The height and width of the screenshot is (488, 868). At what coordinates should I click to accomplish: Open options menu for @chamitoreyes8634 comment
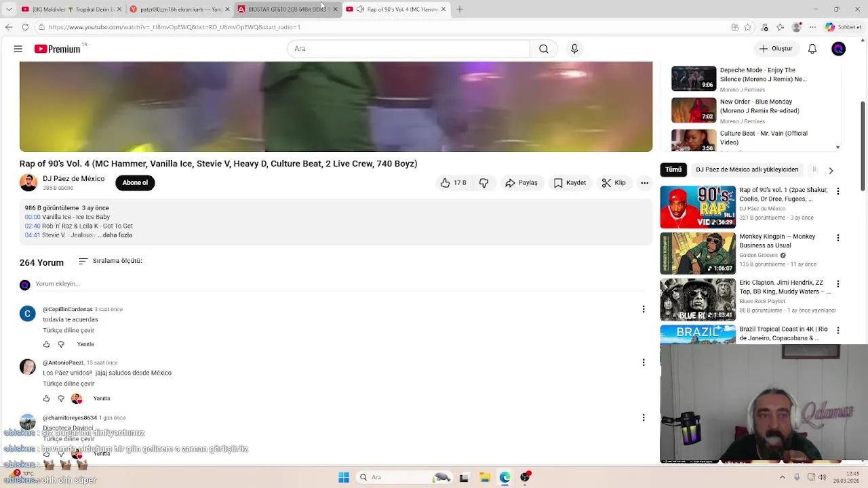(644, 418)
